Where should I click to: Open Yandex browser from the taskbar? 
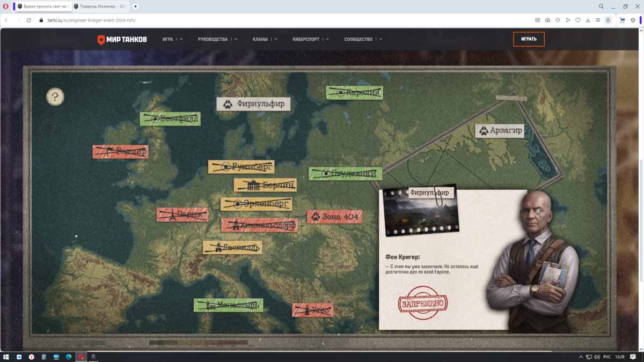point(32,357)
